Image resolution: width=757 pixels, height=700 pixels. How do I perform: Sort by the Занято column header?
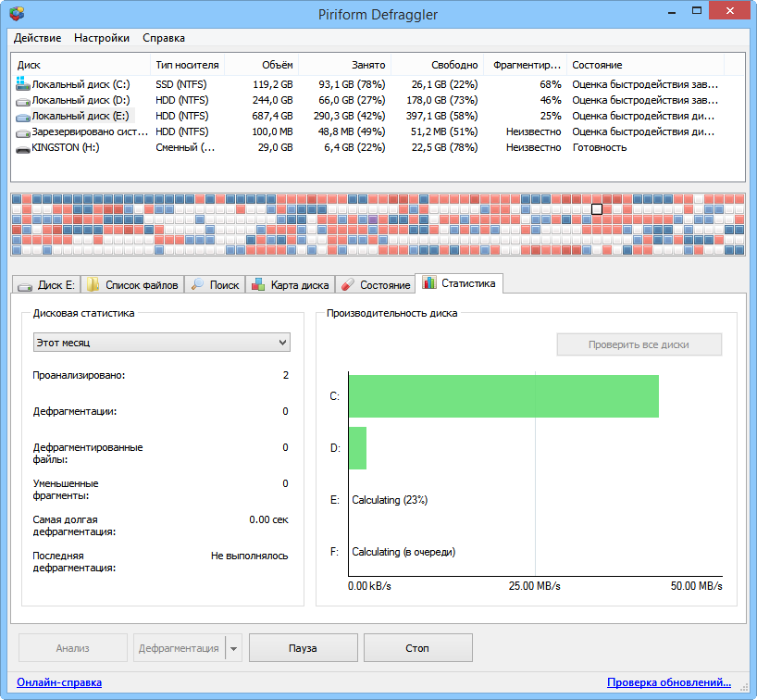pyautogui.click(x=344, y=65)
